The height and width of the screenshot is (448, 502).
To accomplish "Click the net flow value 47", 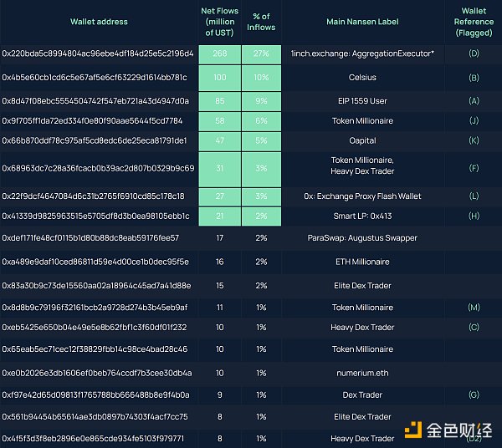I will pyautogui.click(x=219, y=141).
